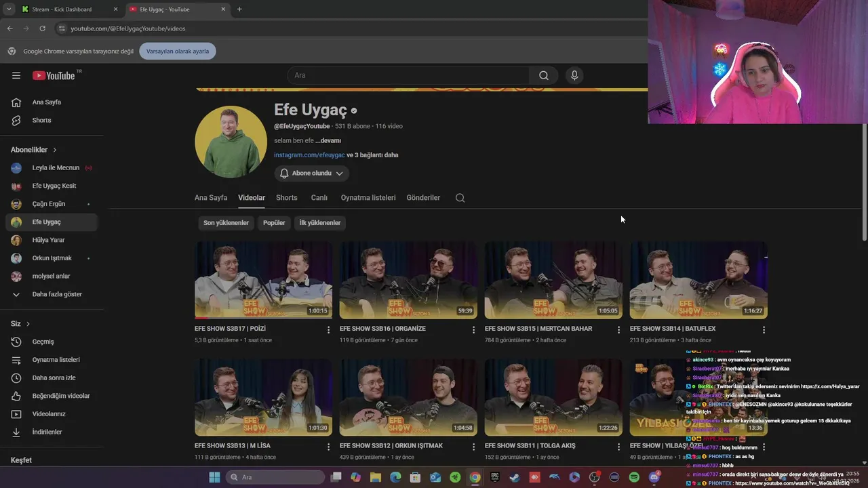The height and width of the screenshot is (488, 868).
Task: Switch to the Canlı channel tab
Action: point(319,198)
